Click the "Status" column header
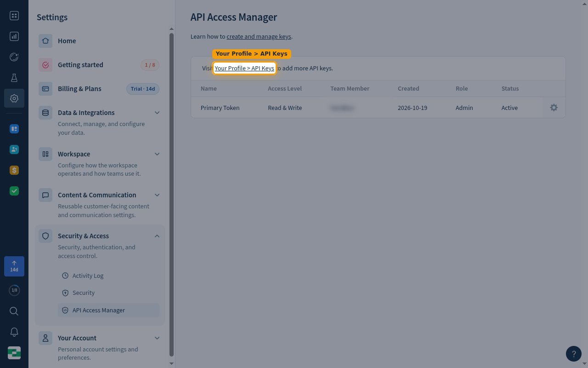Viewport: 588px width, 368px height. (x=510, y=88)
